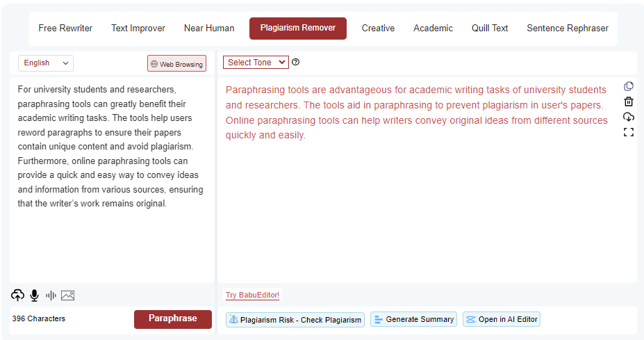The height and width of the screenshot is (340, 644).
Task: Delete output with the trash icon
Action: pyautogui.click(x=629, y=102)
